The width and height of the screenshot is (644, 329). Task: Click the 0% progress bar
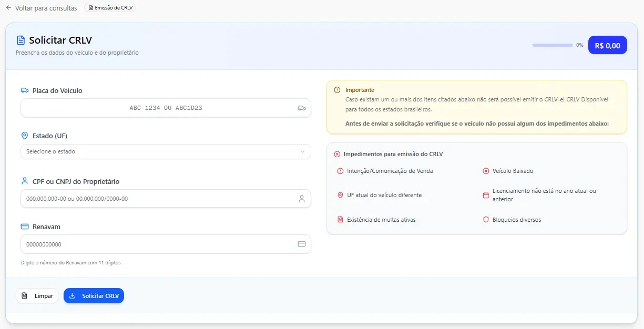click(x=552, y=45)
